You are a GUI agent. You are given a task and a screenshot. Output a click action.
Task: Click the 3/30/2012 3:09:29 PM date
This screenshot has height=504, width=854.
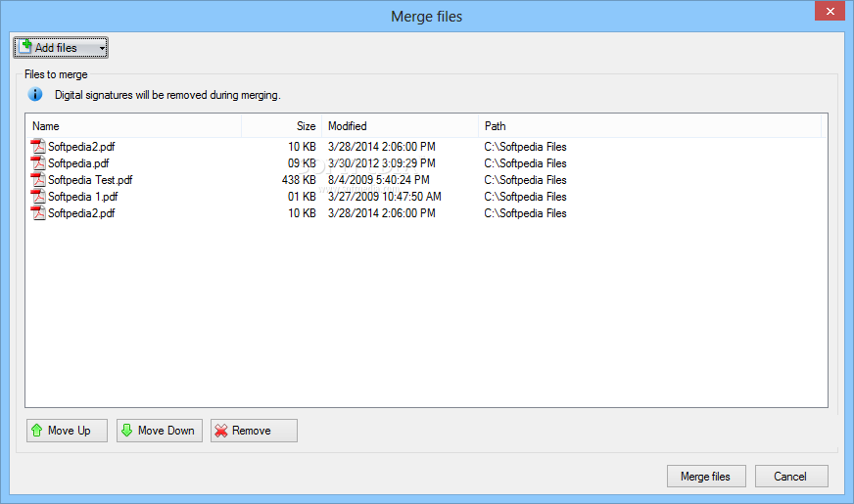pyautogui.click(x=381, y=163)
